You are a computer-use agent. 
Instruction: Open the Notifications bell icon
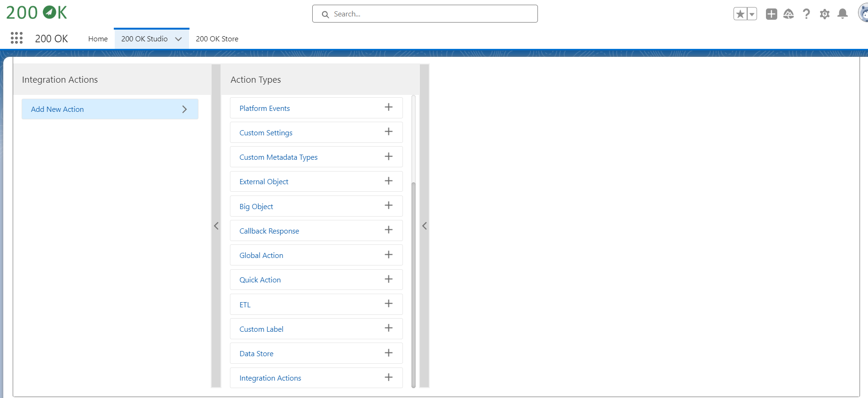[843, 14]
